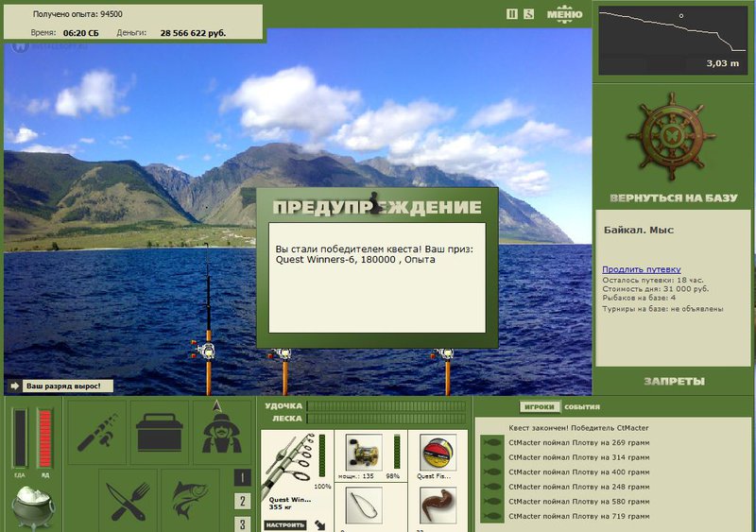
Task: Click the right fishing rod in water
Action: point(447,371)
